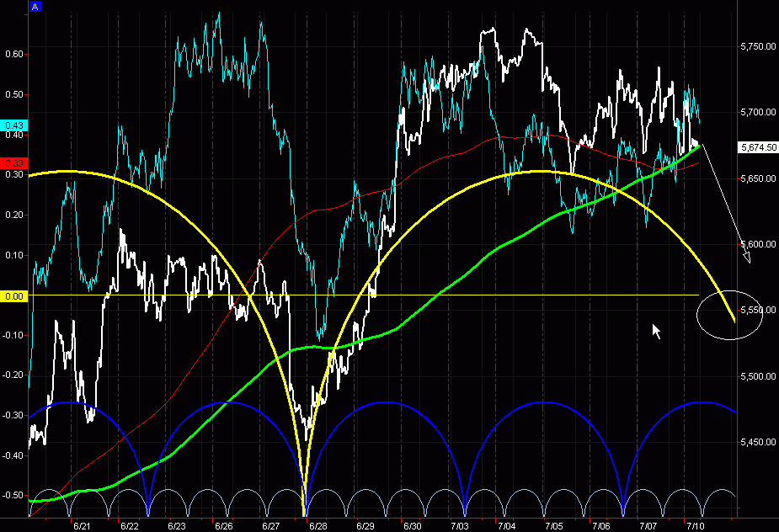Select the red 0.33 indicator value tag
Viewport: 779px width, 532px height.
[14, 163]
